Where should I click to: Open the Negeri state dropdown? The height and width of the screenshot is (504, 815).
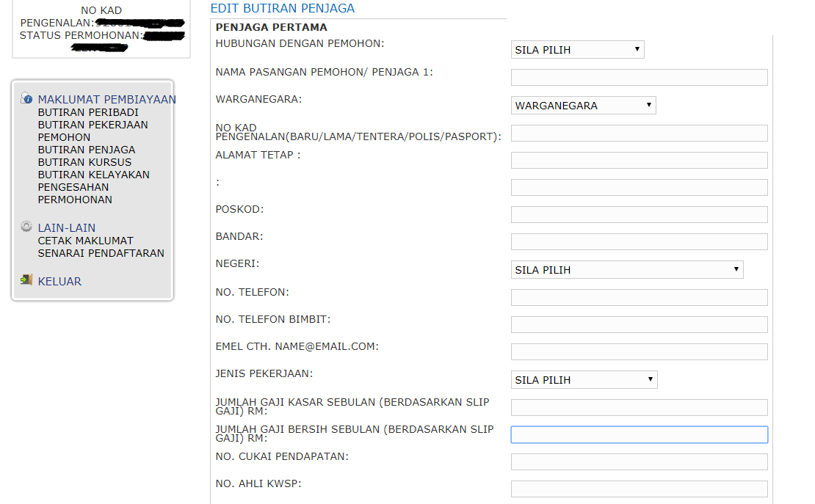(x=627, y=270)
